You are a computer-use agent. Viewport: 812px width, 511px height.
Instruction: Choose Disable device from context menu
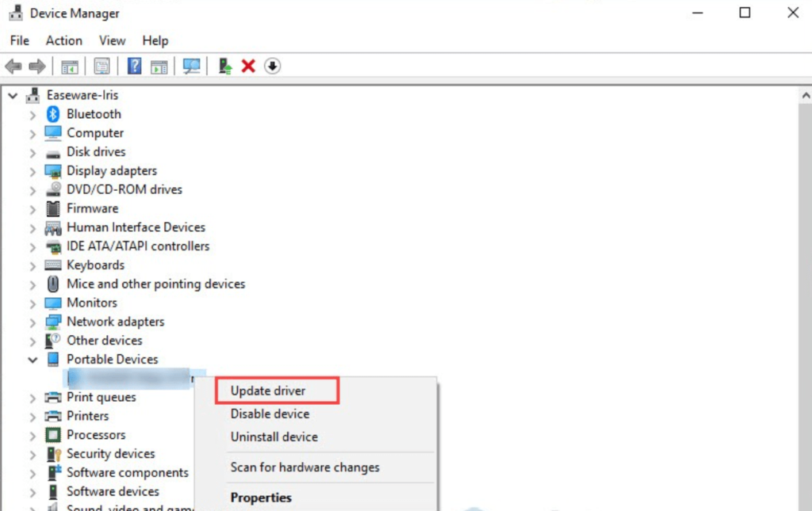[270, 414]
